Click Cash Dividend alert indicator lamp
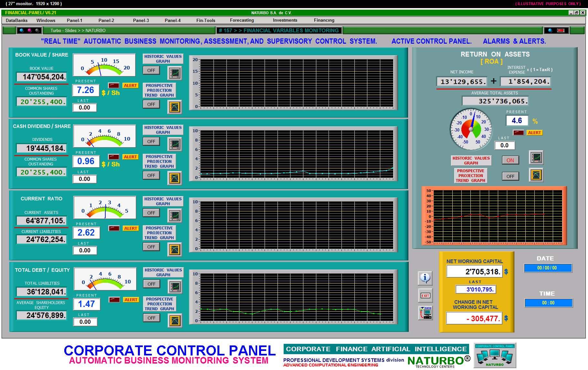 pyautogui.click(x=114, y=157)
